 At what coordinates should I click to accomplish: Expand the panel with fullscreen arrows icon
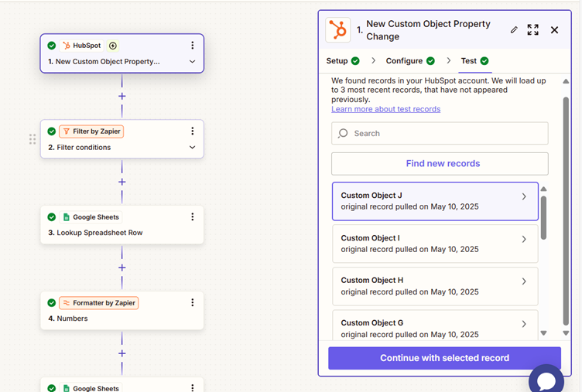pyautogui.click(x=532, y=30)
